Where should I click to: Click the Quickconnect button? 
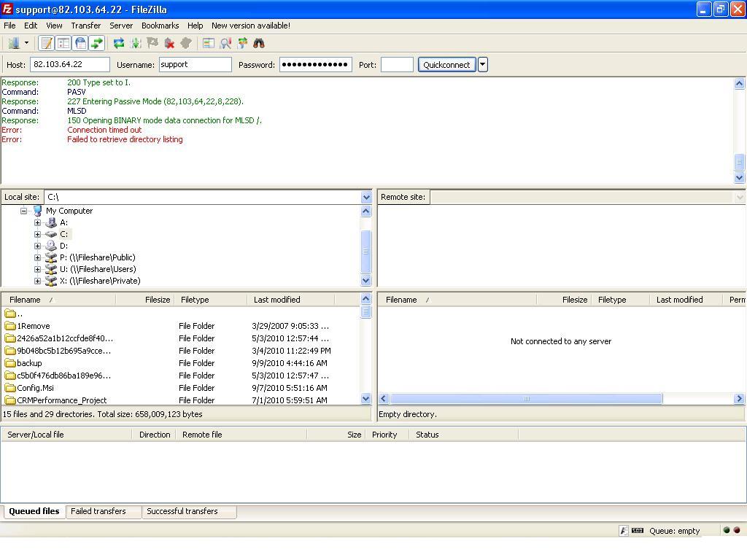pos(446,65)
